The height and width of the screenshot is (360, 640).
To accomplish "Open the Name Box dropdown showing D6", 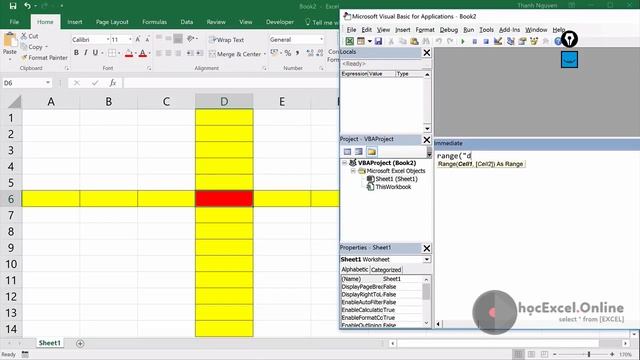I will [48, 83].
